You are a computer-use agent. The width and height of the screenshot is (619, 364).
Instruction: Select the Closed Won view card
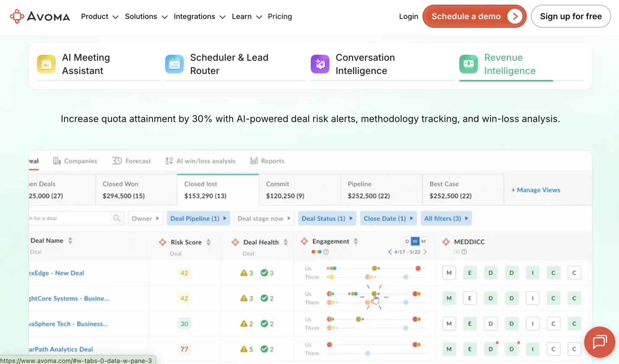136,190
